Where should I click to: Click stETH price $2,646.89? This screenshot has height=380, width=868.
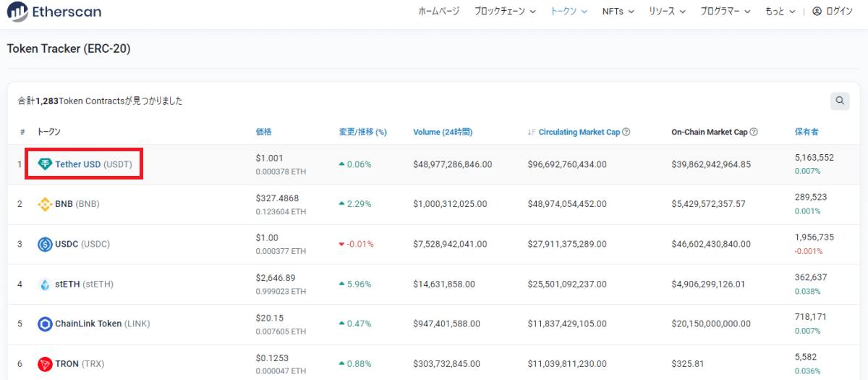[x=276, y=277]
